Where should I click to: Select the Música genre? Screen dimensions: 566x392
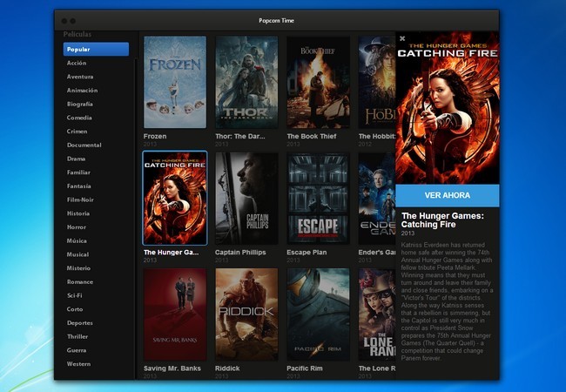[77, 240]
